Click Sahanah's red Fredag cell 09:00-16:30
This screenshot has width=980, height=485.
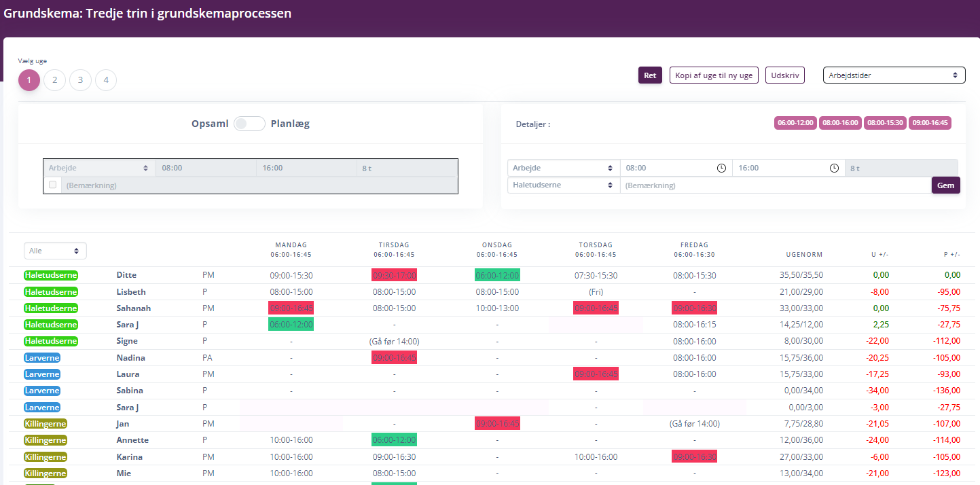click(694, 308)
